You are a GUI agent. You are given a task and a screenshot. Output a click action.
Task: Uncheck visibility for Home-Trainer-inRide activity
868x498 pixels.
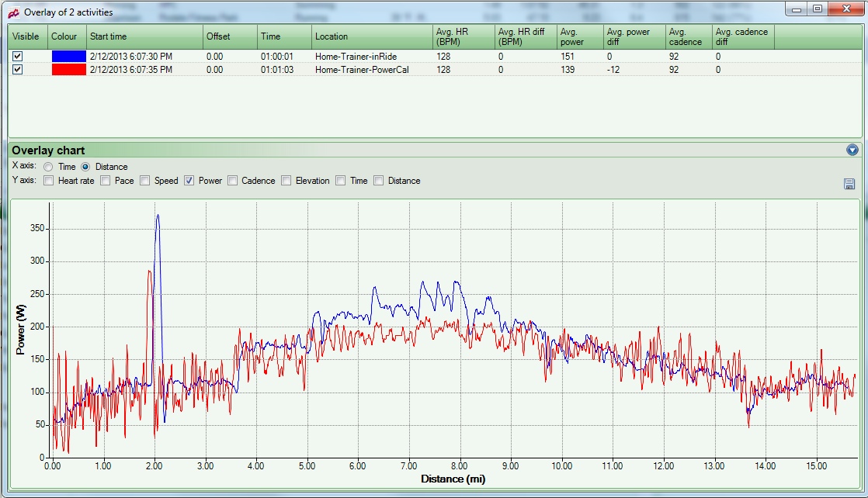[x=18, y=57]
